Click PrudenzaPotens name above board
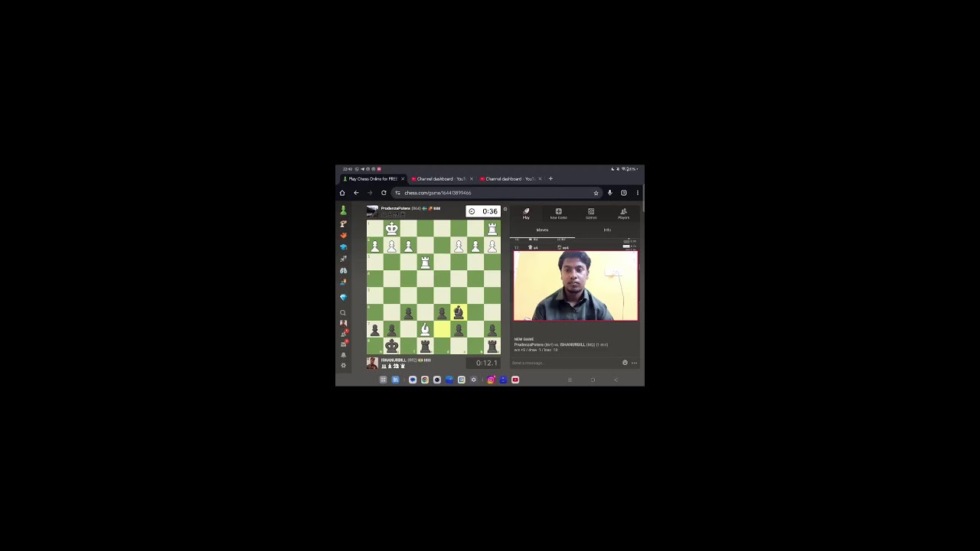This screenshot has width=980, height=551. pos(395,208)
